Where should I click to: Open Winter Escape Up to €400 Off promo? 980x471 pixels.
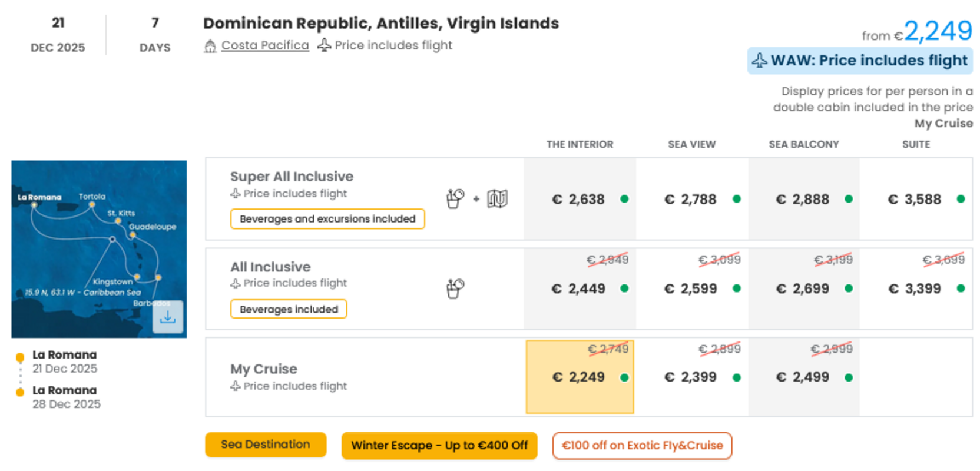coord(439,445)
